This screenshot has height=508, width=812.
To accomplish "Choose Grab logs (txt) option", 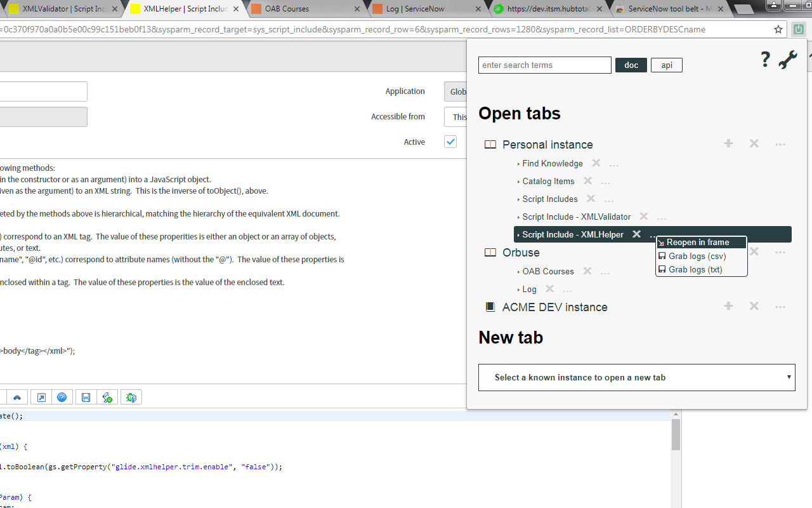I will tap(701, 269).
